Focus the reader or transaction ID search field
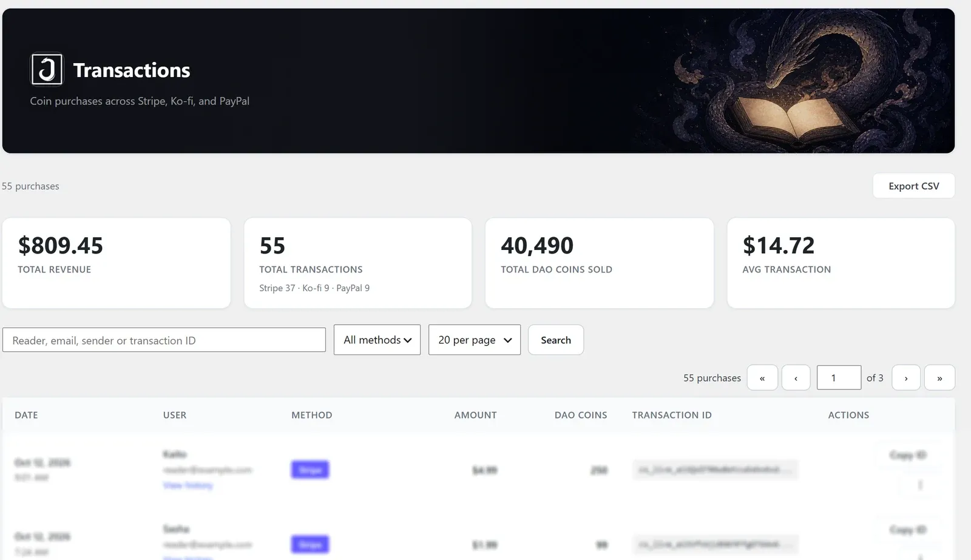Screen dimensions: 971x560 pyautogui.click(x=164, y=340)
